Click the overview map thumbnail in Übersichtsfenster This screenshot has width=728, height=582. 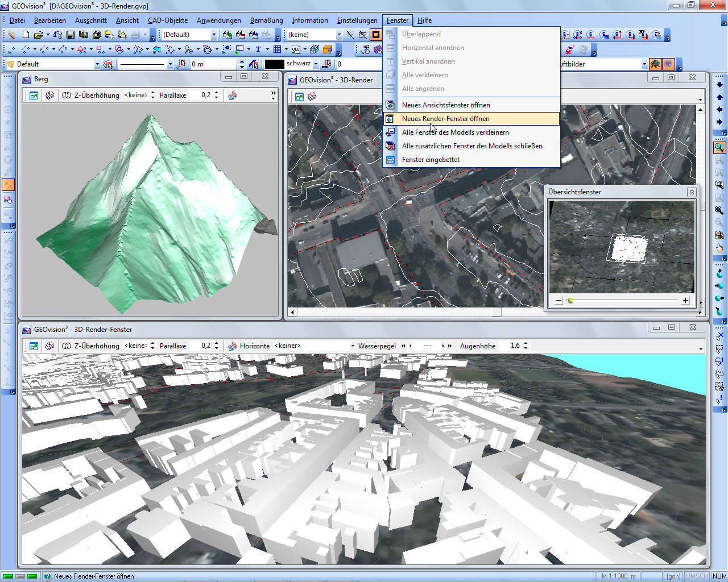click(622, 247)
